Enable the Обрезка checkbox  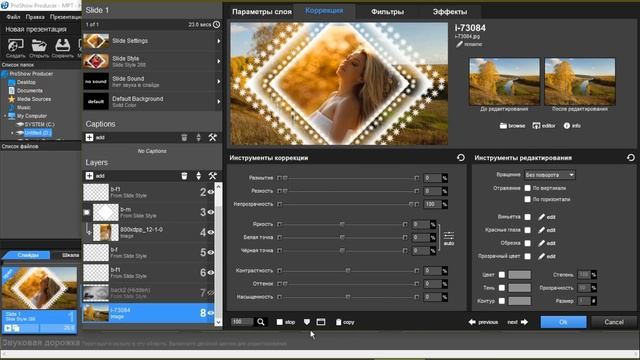(527, 243)
